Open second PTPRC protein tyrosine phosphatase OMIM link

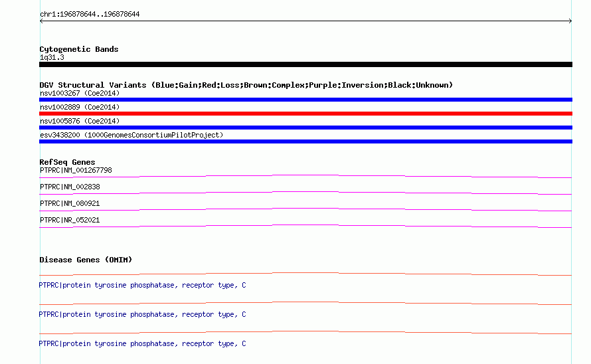(x=142, y=314)
